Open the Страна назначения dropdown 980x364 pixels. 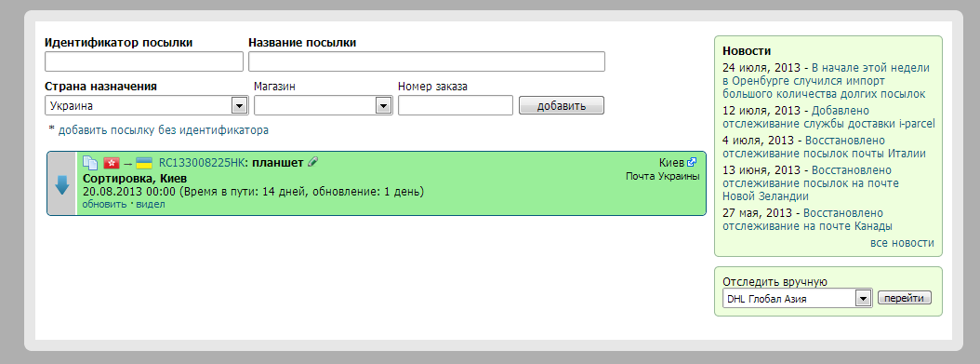click(x=147, y=106)
